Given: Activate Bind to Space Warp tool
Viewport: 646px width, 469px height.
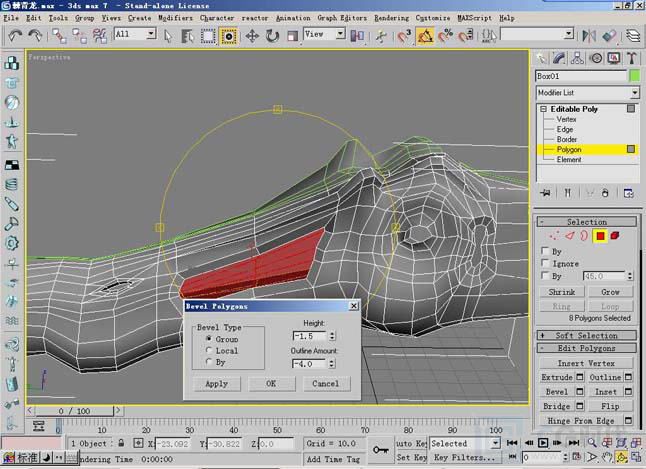Looking at the screenshot, I should (x=99, y=36).
